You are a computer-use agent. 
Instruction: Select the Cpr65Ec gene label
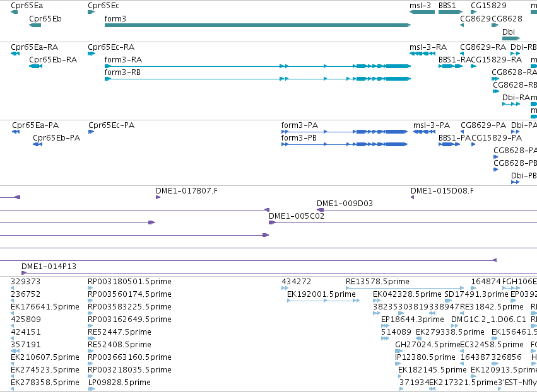103,6
